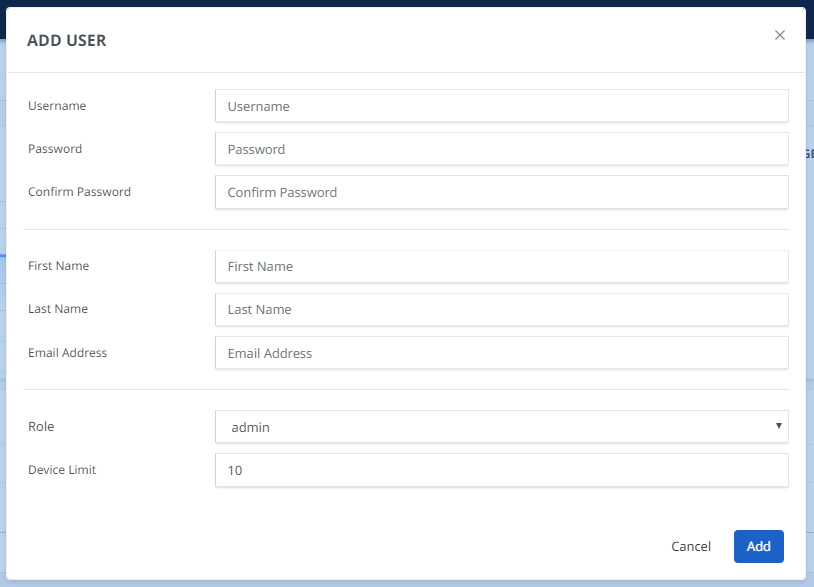Click the Username label text
Viewport: 814px width, 587px height.
click(x=57, y=106)
